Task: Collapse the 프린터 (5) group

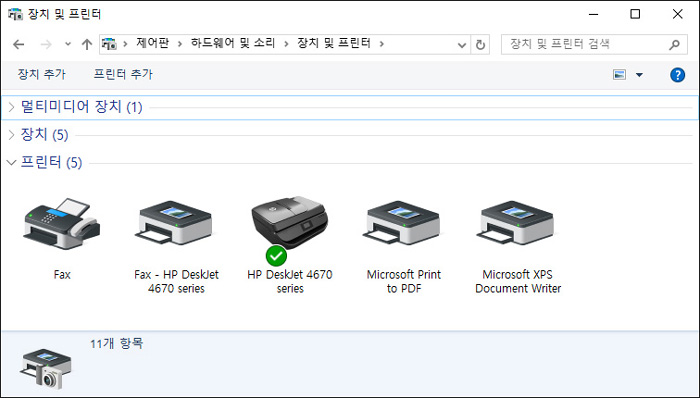Action: click(x=12, y=162)
